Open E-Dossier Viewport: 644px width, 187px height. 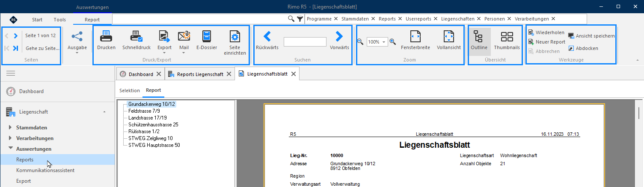coord(207,41)
